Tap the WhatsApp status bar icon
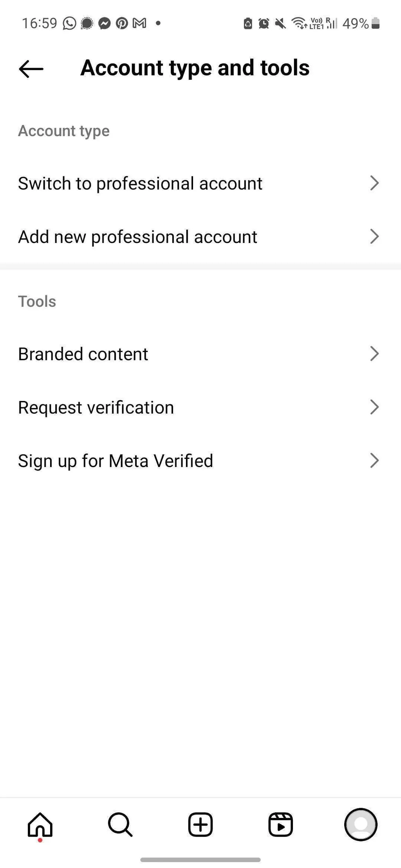This screenshot has height=868, width=401. coord(69,23)
